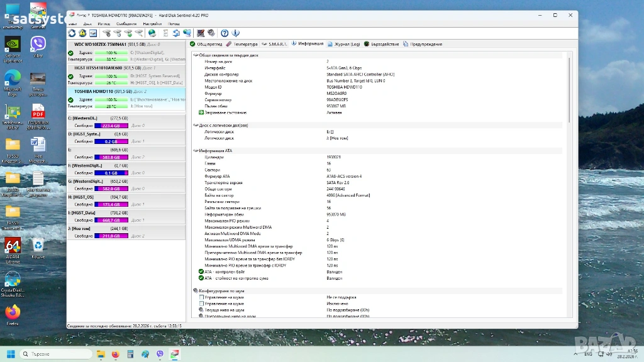This screenshot has width=644, height=362.
Task: Click the Firefox icon on the desktop
Action: point(13,313)
